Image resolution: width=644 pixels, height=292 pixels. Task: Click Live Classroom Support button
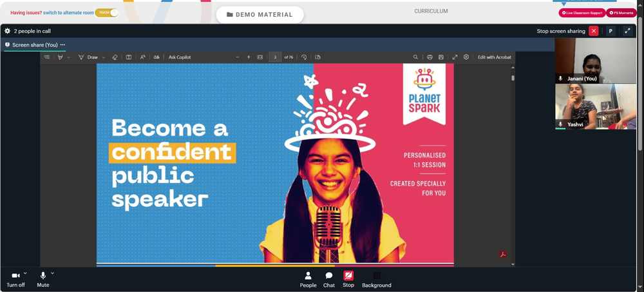pyautogui.click(x=582, y=13)
